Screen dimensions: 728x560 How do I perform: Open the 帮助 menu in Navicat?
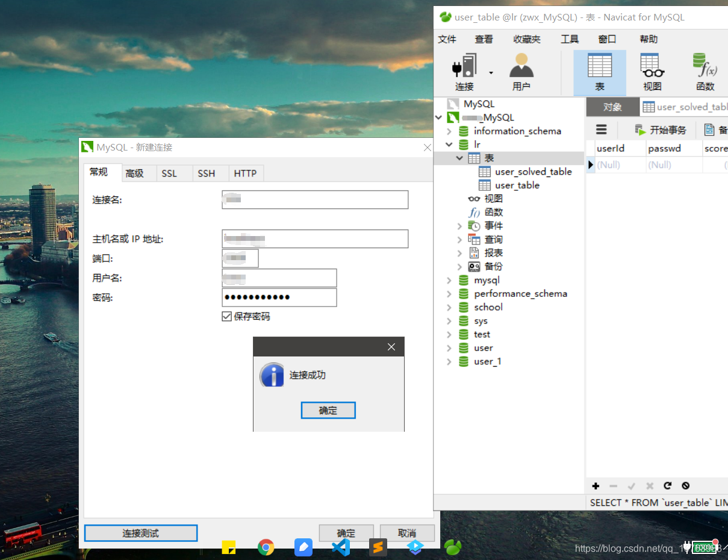coord(649,39)
